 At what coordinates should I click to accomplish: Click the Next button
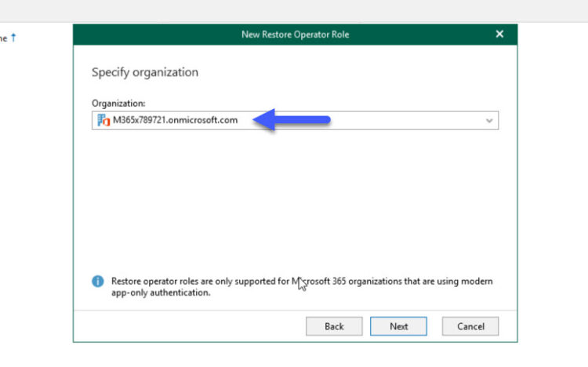pyautogui.click(x=398, y=326)
